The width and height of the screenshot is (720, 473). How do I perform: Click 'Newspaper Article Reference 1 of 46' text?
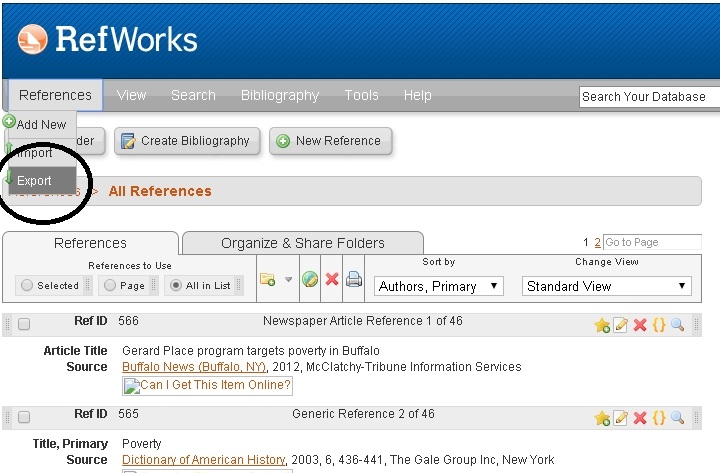[x=363, y=321]
